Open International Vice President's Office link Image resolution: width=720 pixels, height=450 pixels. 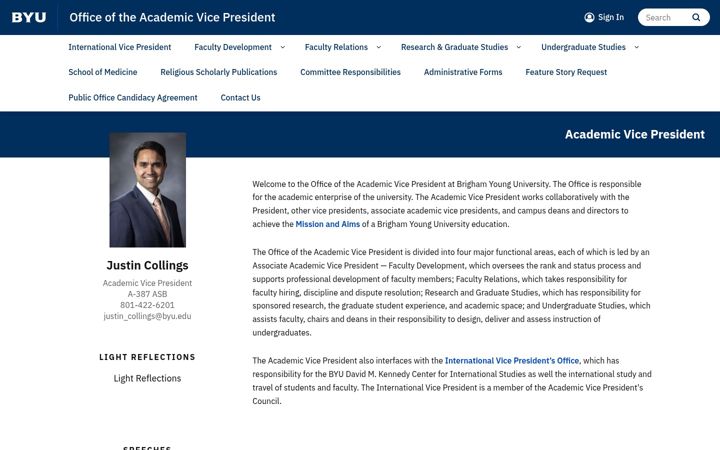[x=512, y=360]
